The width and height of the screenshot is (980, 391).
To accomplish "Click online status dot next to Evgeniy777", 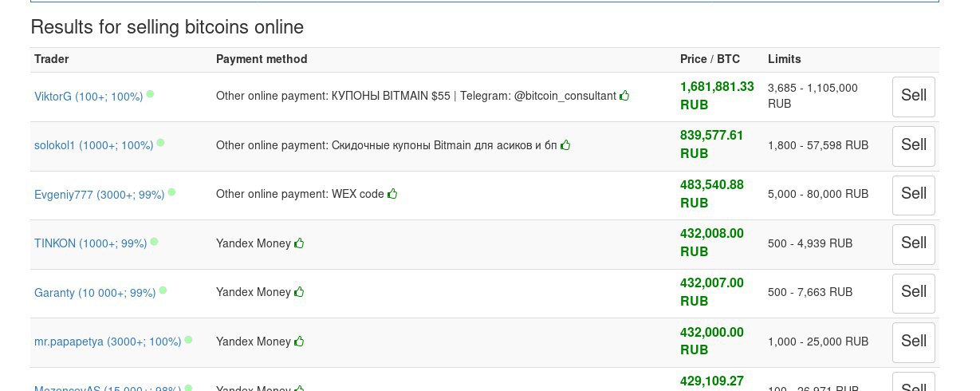I will point(171,192).
